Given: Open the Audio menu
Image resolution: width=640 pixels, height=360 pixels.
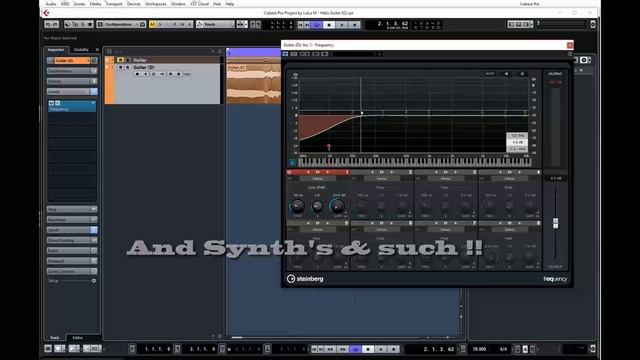Looking at the screenshot, I should tap(51, 4).
